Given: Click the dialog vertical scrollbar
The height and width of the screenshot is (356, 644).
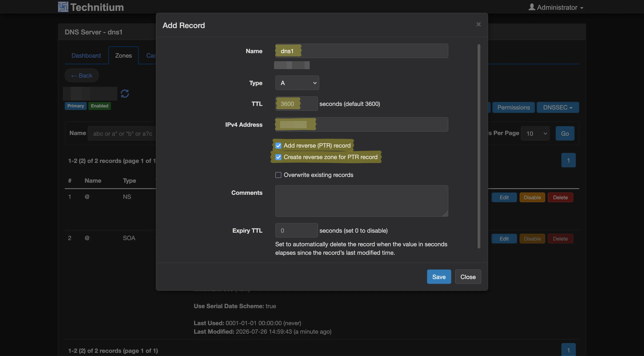Looking at the screenshot, I should (x=479, y=146).
